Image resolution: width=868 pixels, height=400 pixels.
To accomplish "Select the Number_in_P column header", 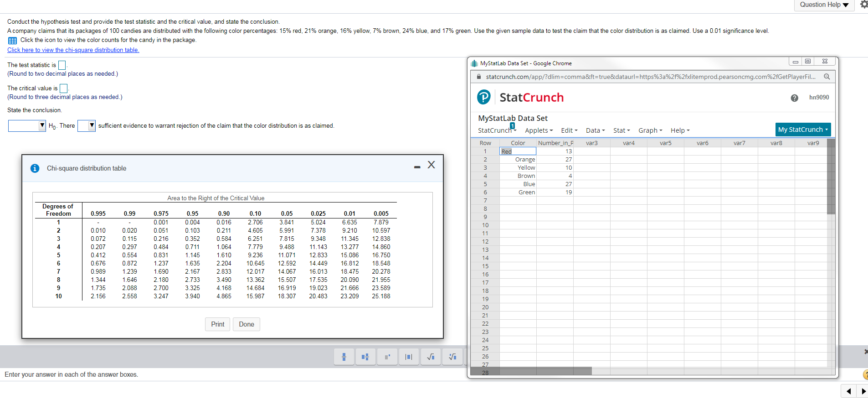I will click(x=555, y=143).
